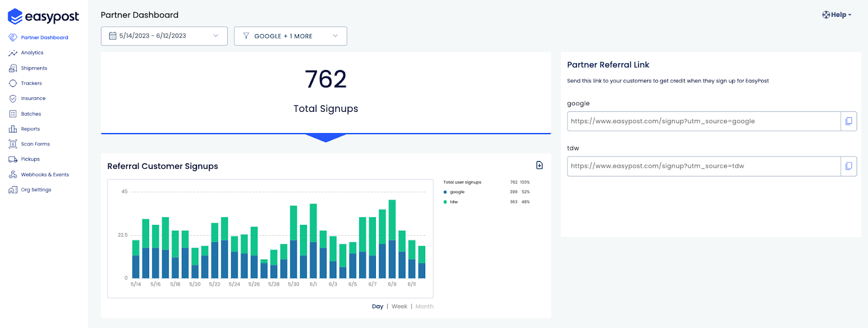
Task: Download the Referral Customer Signups chart
Action: point(539,165)
